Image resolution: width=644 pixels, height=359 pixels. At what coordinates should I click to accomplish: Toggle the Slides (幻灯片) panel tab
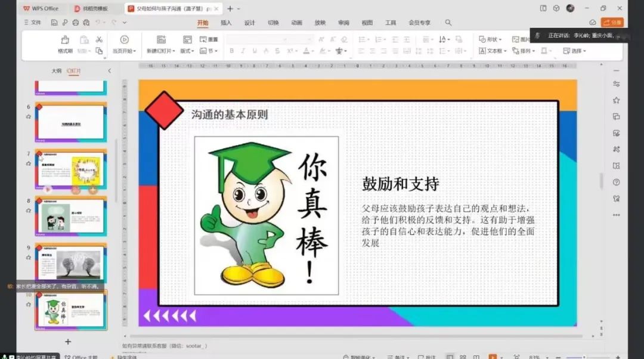pyautogui.click(x=73, y=71)
